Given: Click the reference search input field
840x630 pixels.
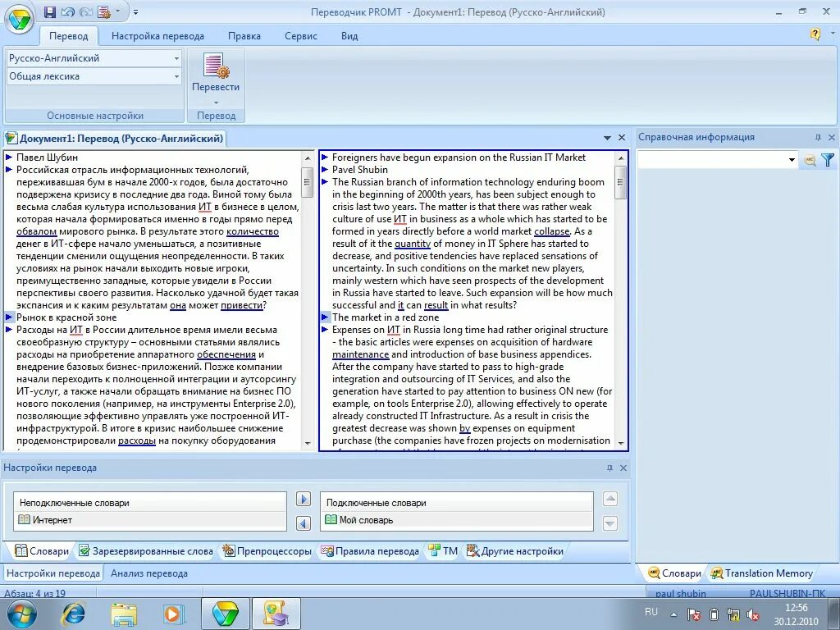Looking at the screenshot, I should 711,159.
